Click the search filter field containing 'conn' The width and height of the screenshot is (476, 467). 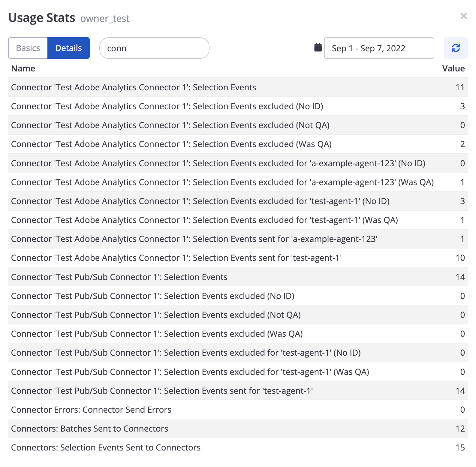tap(154, 48)
